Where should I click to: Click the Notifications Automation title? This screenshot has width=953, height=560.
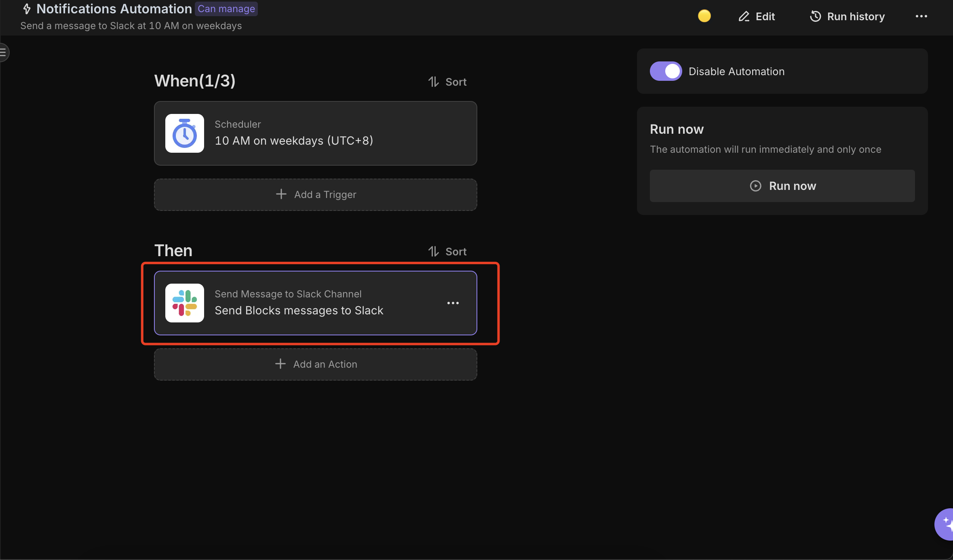[x=114, y=9]
